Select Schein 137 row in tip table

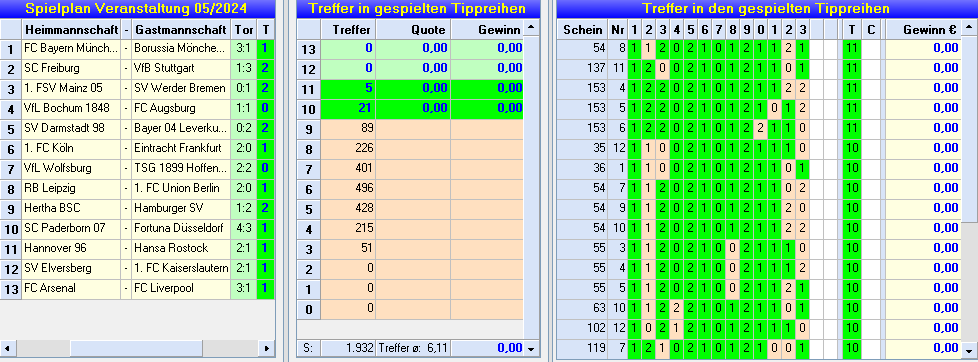[x=758, y=69]
